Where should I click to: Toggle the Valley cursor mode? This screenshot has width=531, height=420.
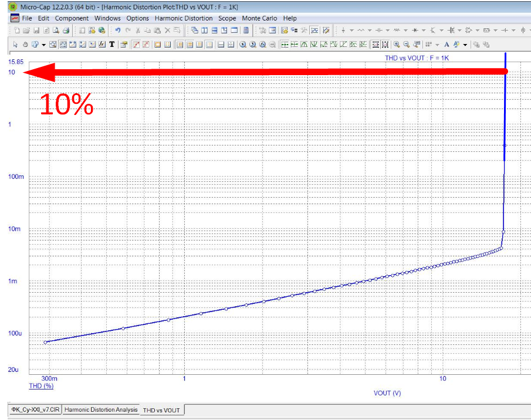point(314,45)
